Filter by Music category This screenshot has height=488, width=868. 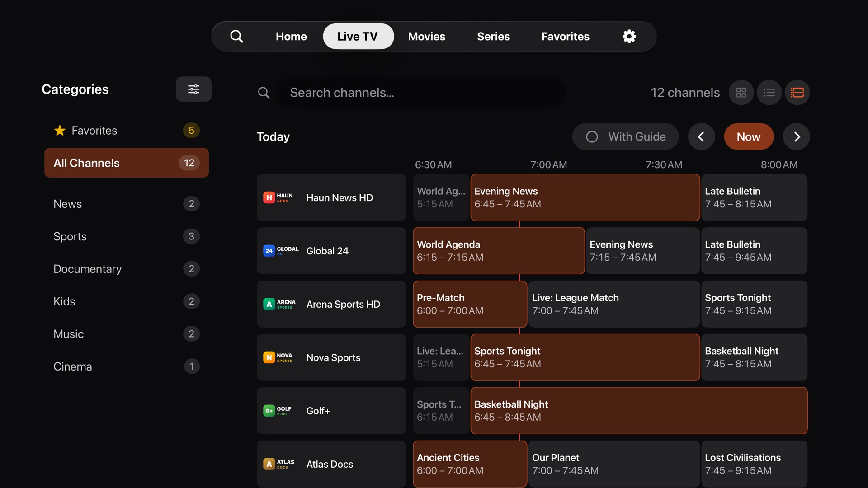pyautogui.click(x=127, y=334)
